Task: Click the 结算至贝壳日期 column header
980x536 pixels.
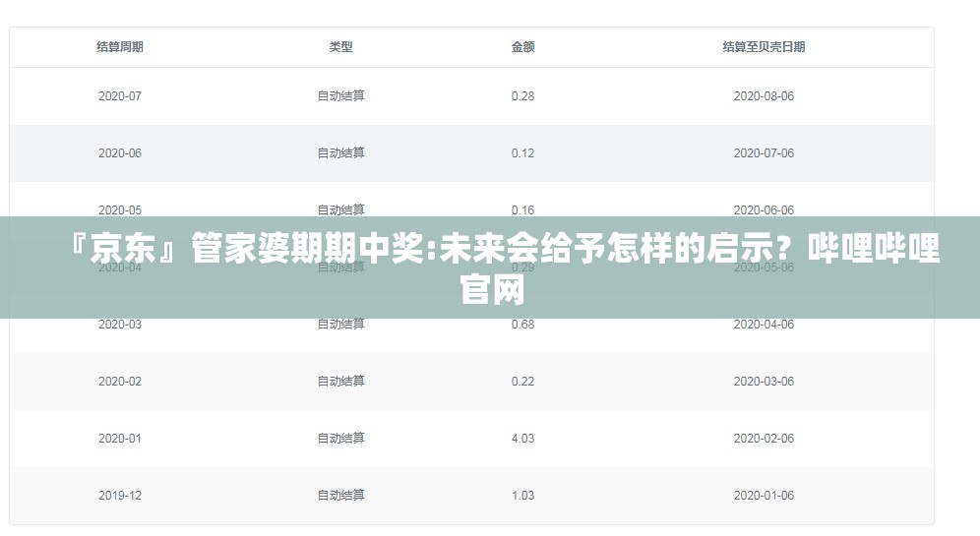Action: [764, 47]
